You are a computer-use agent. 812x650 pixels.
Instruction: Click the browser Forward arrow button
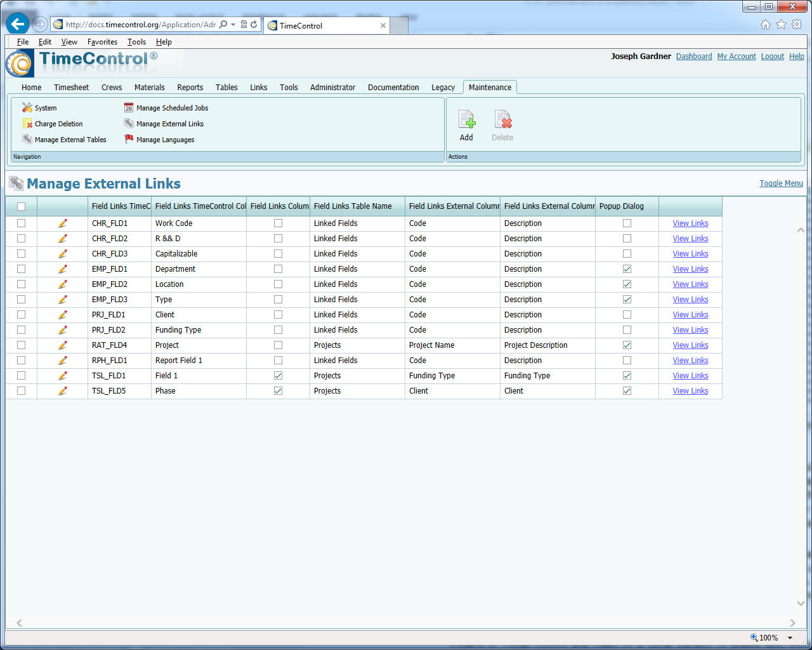click(40, 24)
